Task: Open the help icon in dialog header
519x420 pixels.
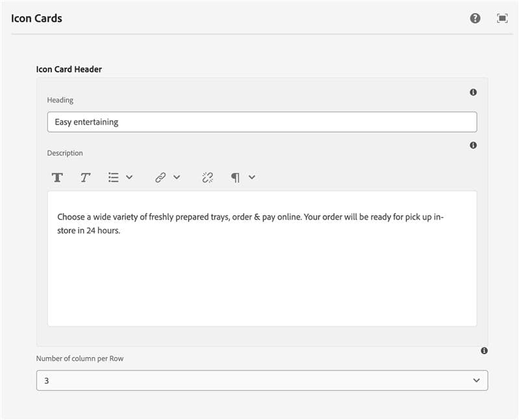Action: 475,18
